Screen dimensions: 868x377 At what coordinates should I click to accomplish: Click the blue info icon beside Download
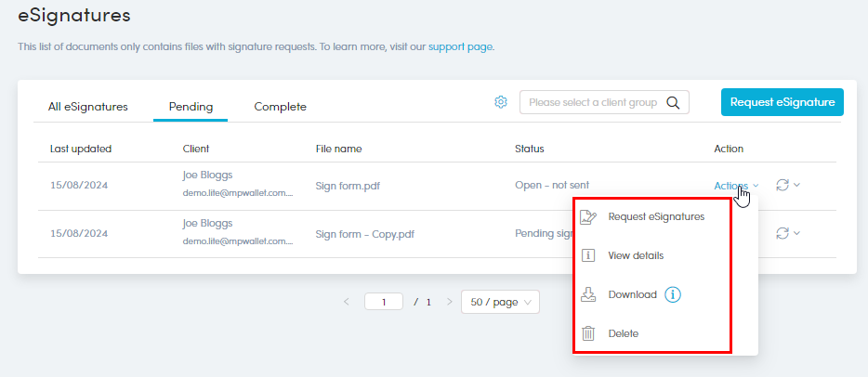[x=674, y=294]
